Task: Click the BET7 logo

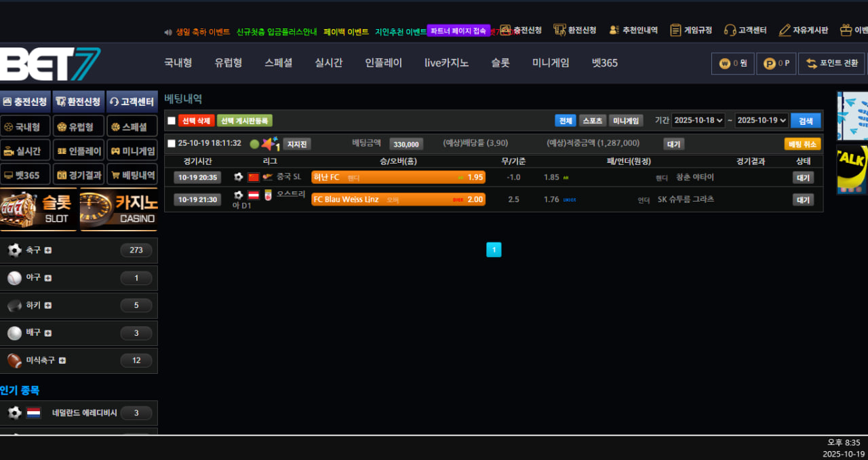Action: 50,64
